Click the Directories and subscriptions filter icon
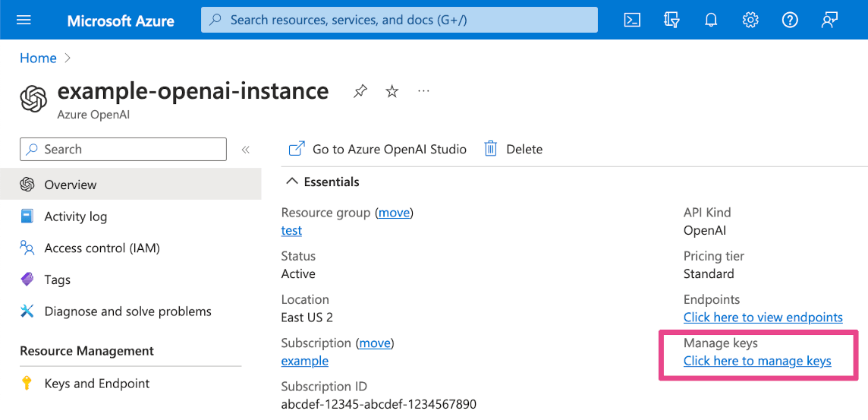The width and height of the screenshot is (868, 420). [671, 21]
